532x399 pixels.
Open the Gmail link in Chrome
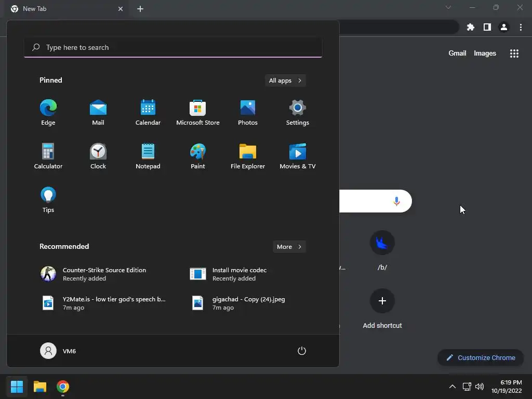pos(457,54)
